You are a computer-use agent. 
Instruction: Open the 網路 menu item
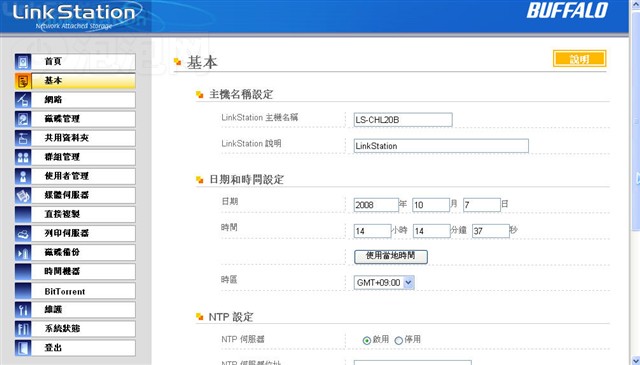(x=83, y=100)
